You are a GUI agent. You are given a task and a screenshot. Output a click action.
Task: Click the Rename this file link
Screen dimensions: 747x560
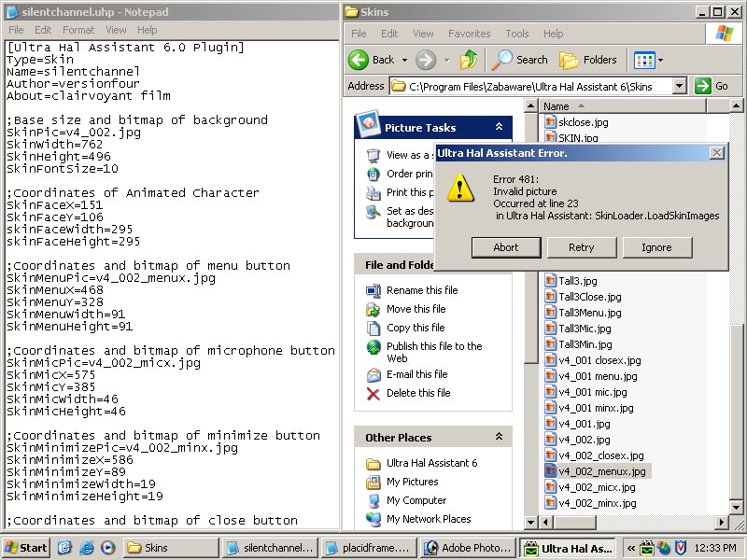pos(422,290)
